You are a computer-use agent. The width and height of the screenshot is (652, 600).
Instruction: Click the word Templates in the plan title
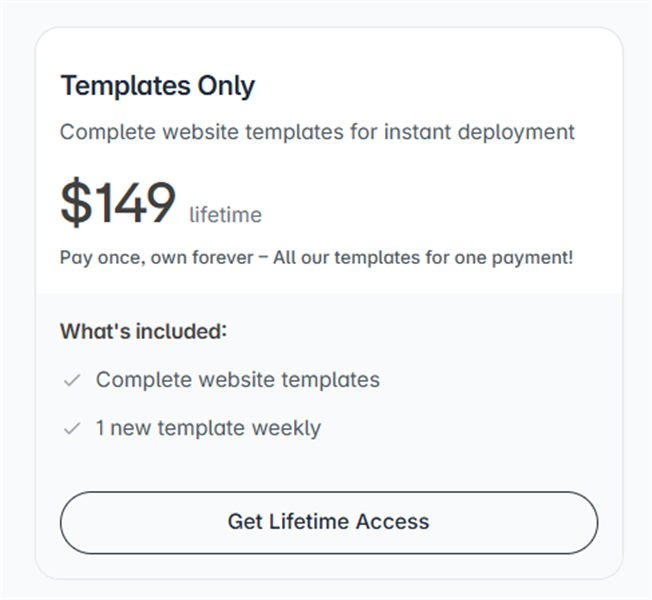[126, 86]
